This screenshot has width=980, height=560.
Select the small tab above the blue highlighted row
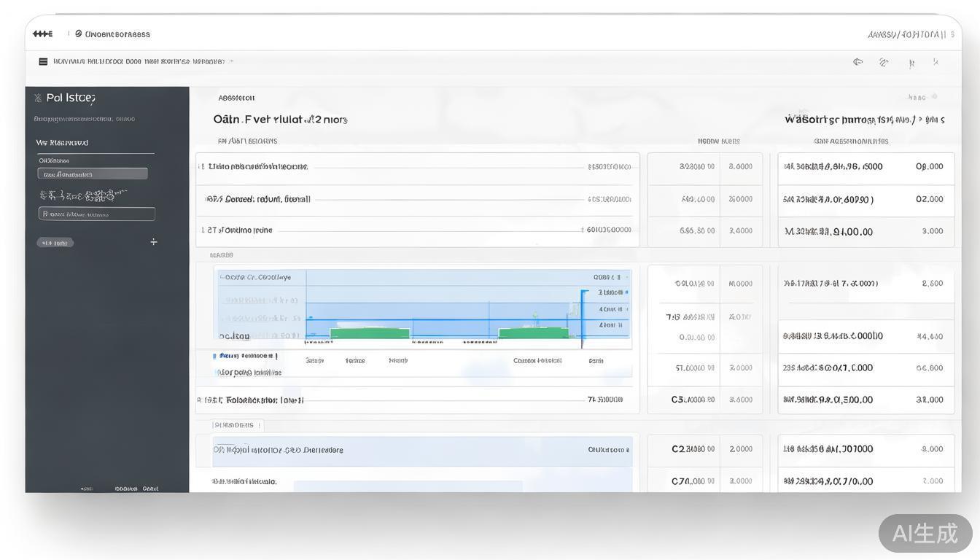click(x=238, y=425)
